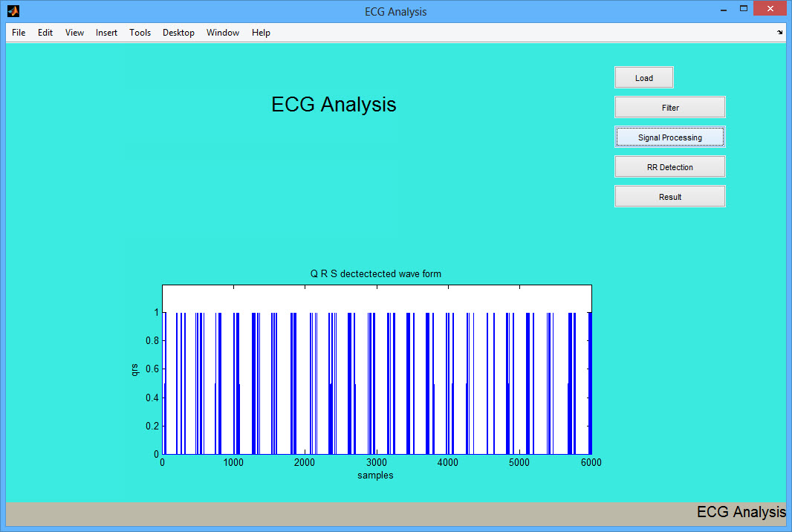Open the Insert menu
This screenshot has width=792, height=532.
[x=106, y=33]
